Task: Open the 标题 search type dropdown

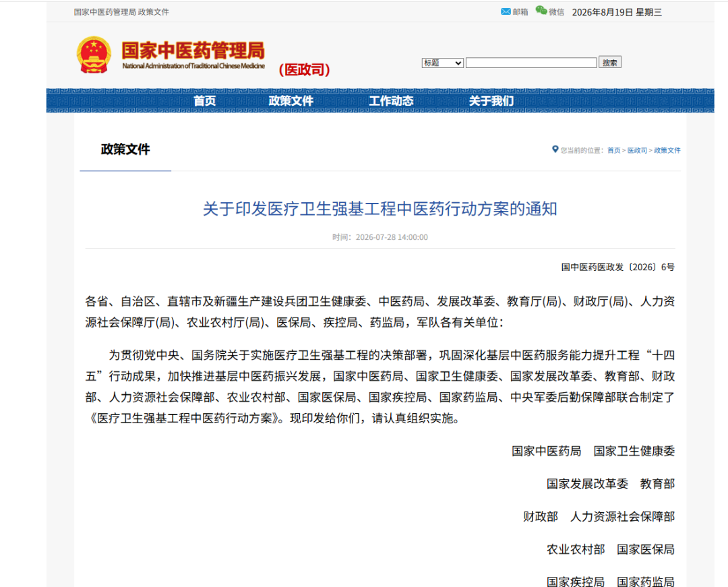Action: pyautogui.click(x=442, y=63)
